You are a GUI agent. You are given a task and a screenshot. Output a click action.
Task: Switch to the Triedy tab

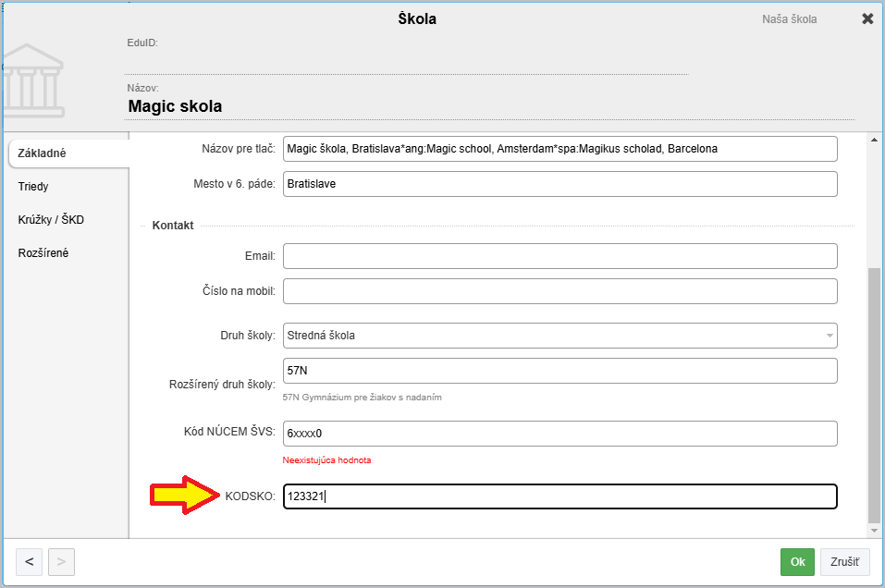coord(34,187)
